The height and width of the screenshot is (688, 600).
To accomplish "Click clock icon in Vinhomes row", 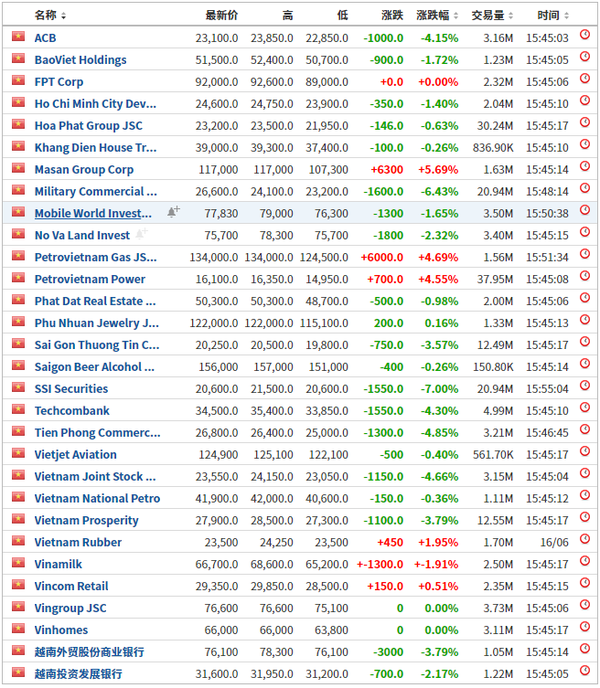I will (x=585, y=627).
